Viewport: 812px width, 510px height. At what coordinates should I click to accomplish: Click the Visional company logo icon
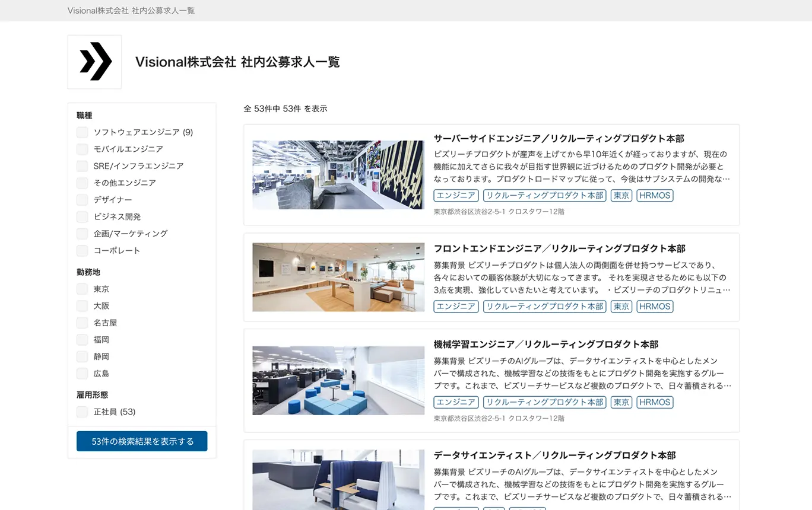click(x=94, y=62)
